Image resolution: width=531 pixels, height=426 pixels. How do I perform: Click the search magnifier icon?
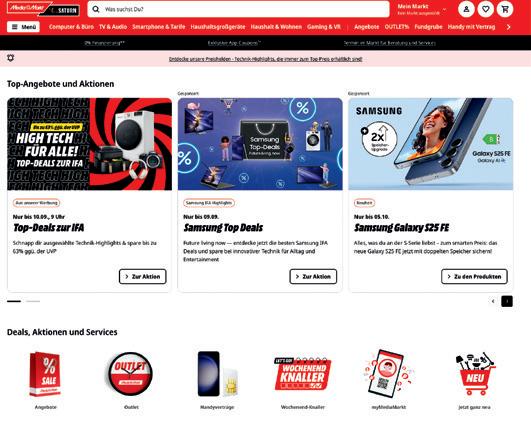tap(96, 9)
